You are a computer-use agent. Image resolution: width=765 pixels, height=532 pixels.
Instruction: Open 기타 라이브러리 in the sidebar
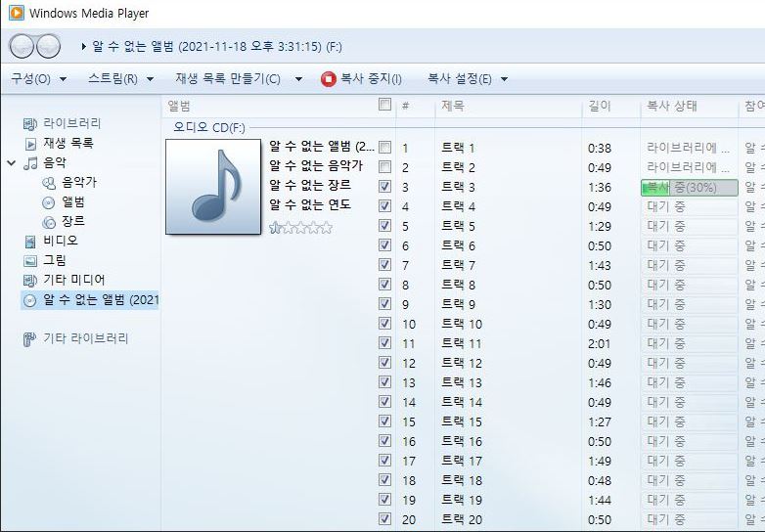[85, 338]
